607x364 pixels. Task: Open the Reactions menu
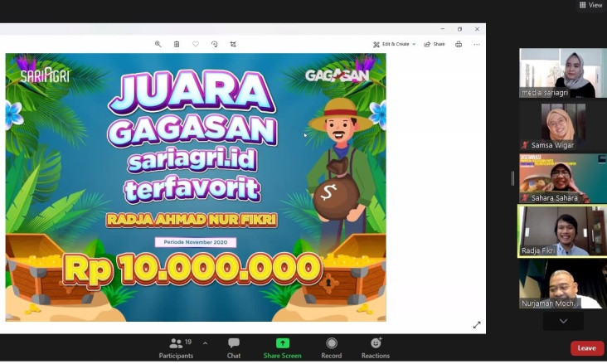[x=376, y=348]
